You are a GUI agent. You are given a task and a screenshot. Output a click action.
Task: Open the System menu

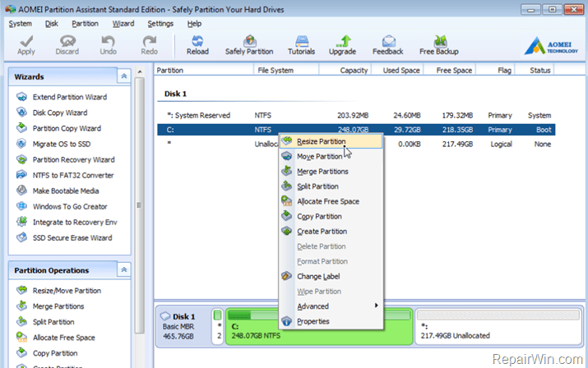click(21, 24)
